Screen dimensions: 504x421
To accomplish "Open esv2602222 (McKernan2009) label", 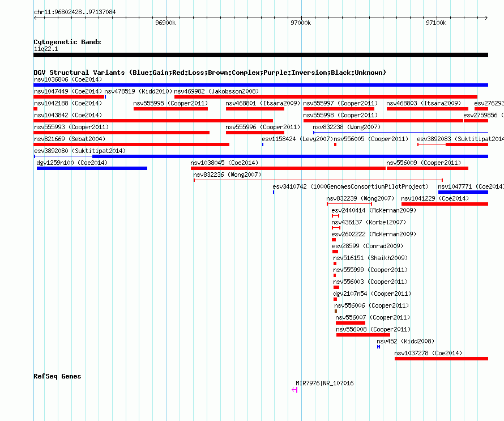I will click(374, 234).
